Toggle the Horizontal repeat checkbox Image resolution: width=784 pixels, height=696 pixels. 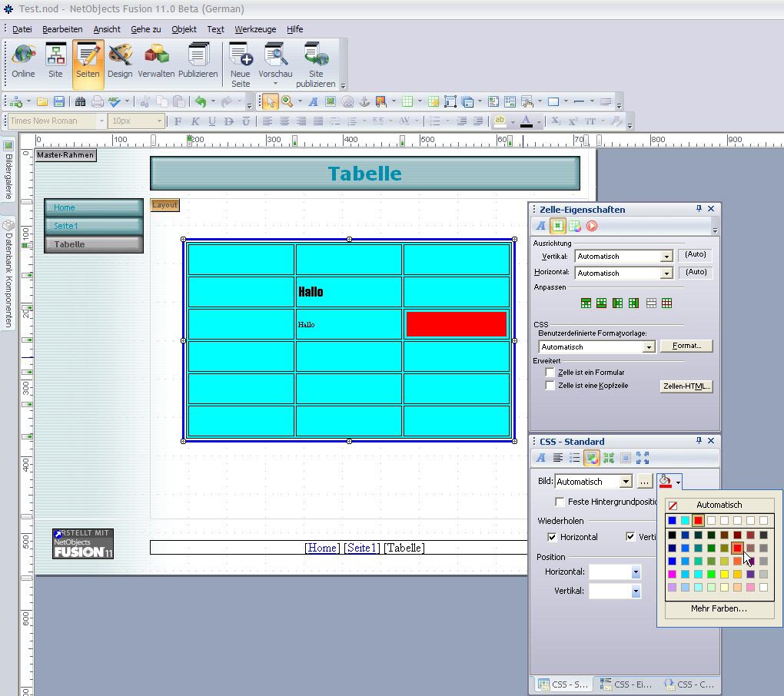[552, 537]
